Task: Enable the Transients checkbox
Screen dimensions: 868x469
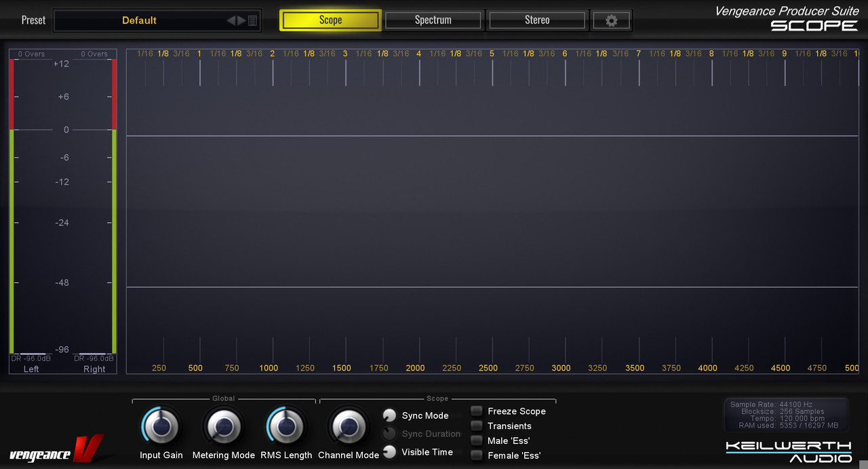Action: [x=477, y=426]
